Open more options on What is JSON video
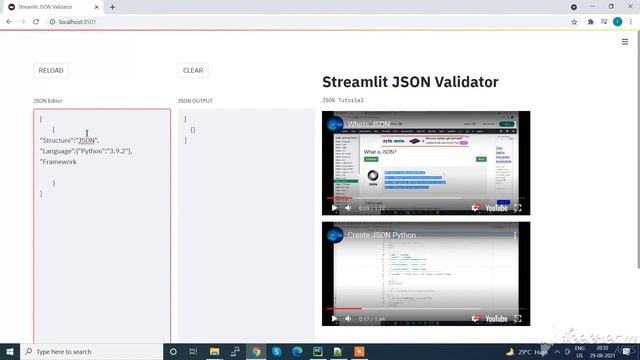The image size is (640, 360). click(515, 124)
